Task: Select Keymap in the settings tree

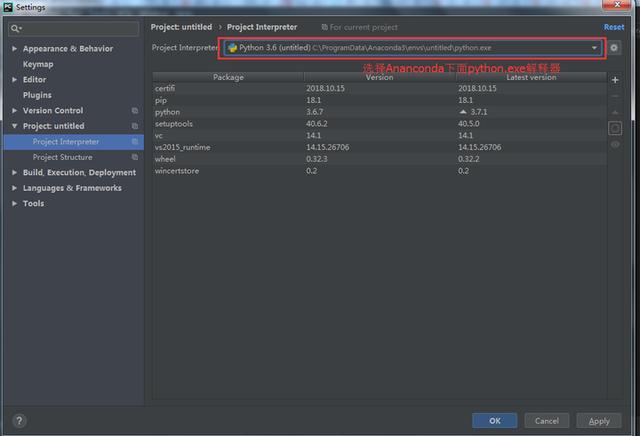Action: pos(38,64)
